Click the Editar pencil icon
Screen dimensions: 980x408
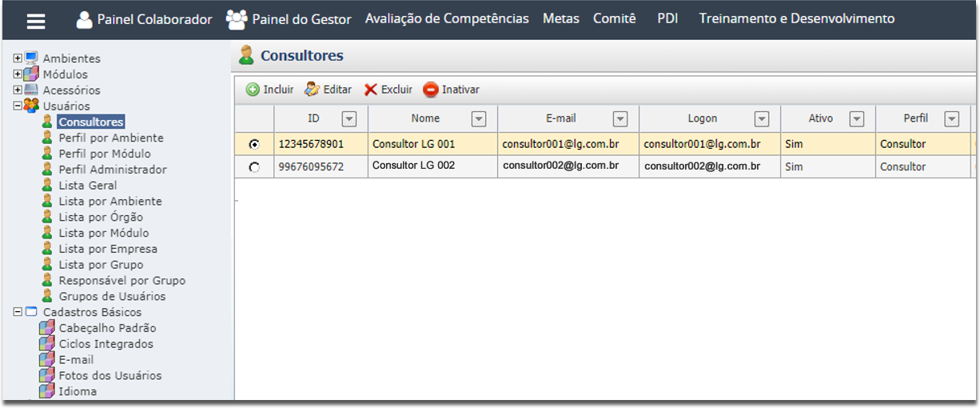pyautogui.click(x=312, y=90)
